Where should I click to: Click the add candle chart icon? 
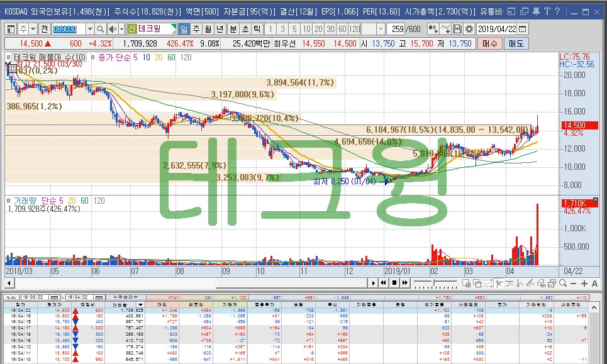click(433, 29)
